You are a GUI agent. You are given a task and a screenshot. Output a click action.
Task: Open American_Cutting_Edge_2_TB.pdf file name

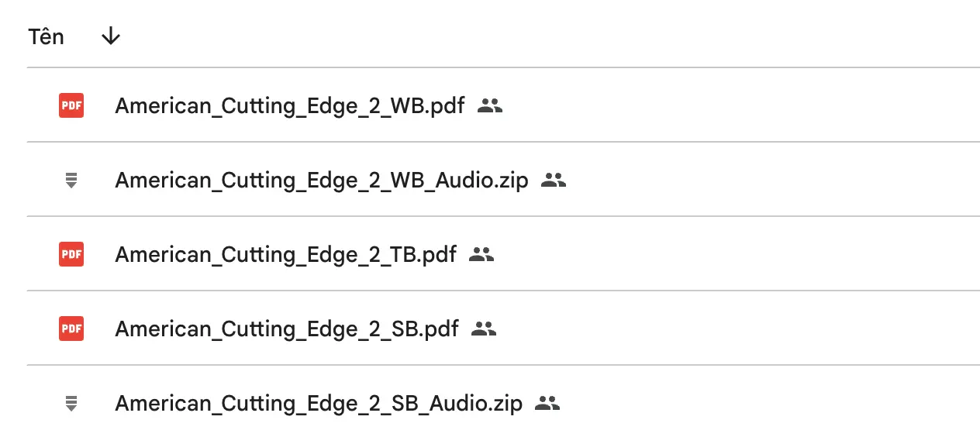[x=286, y=254]
